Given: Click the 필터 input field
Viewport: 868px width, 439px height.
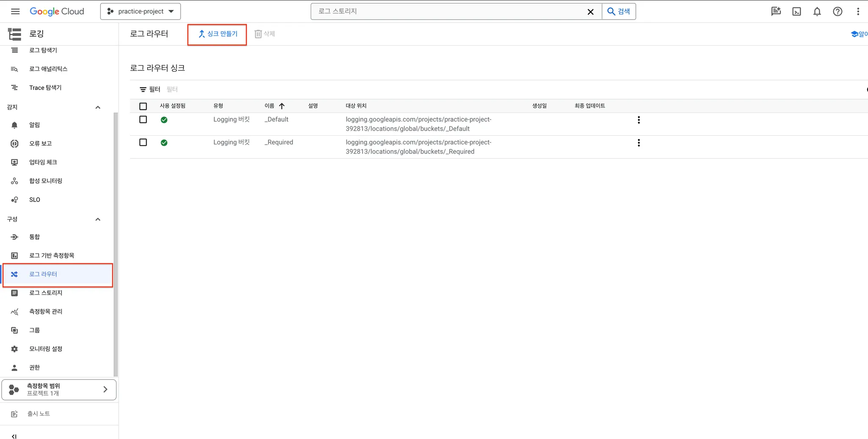Looking at the screenshot, I should 172,89.
